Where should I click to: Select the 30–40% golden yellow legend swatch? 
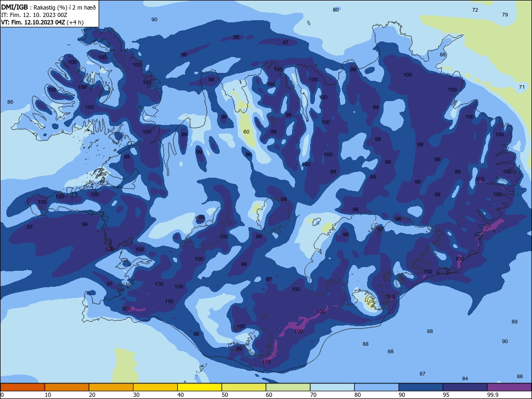point(155,387)
